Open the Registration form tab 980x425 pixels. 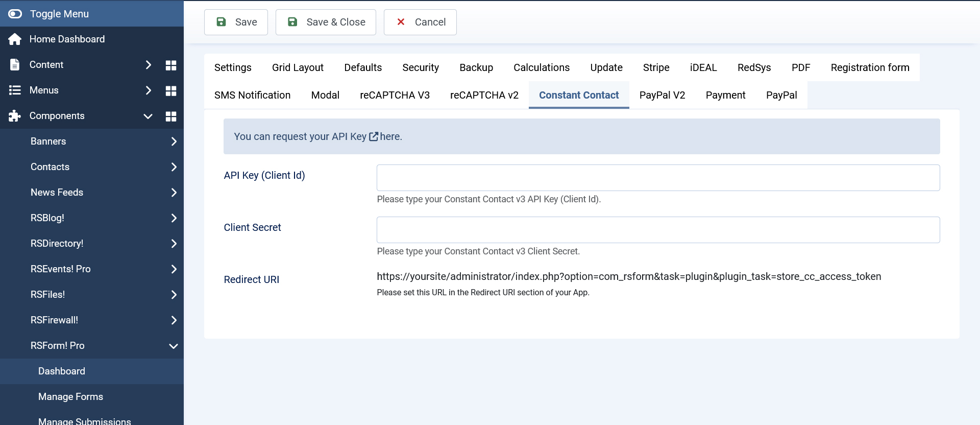point(870,67)
